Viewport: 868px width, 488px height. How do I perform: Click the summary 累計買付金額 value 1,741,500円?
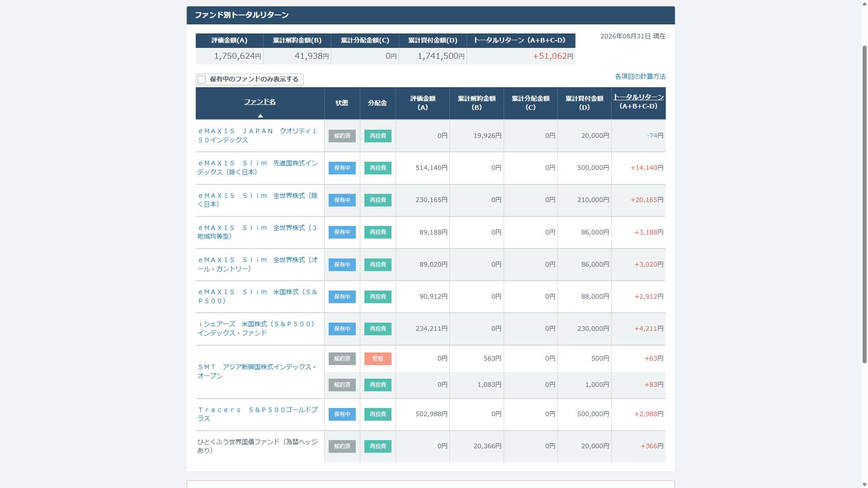tap(441, 56)
